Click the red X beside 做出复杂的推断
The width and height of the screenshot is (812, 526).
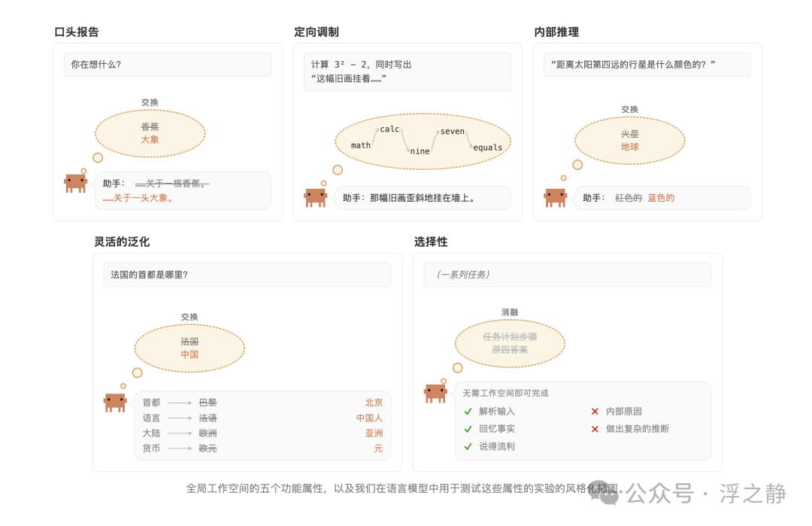[595, 429]
